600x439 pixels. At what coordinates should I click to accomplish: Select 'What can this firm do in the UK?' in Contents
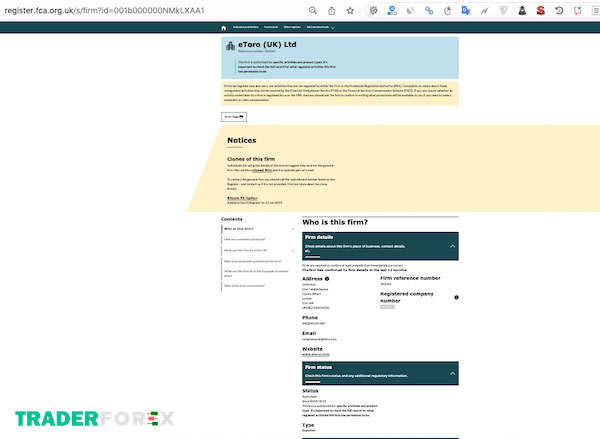click(246, 250)
